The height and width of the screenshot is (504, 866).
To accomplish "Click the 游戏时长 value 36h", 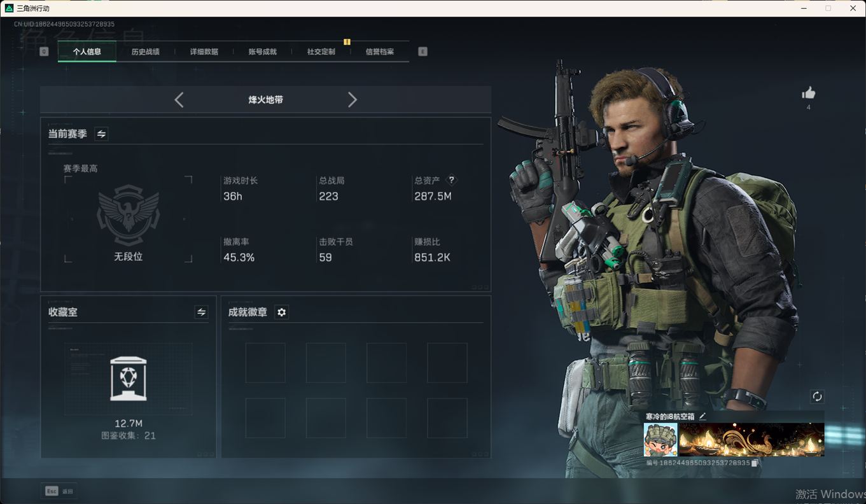I will 233,196.
